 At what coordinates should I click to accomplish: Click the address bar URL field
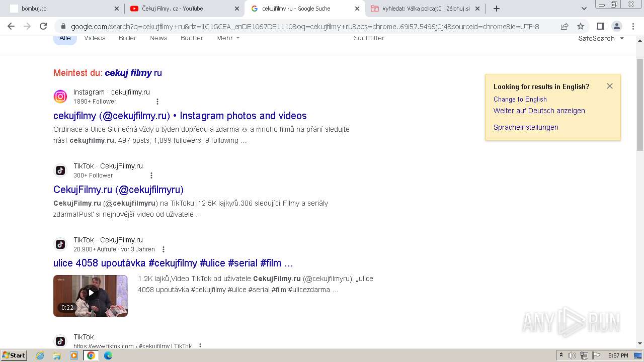pos(305,27)
